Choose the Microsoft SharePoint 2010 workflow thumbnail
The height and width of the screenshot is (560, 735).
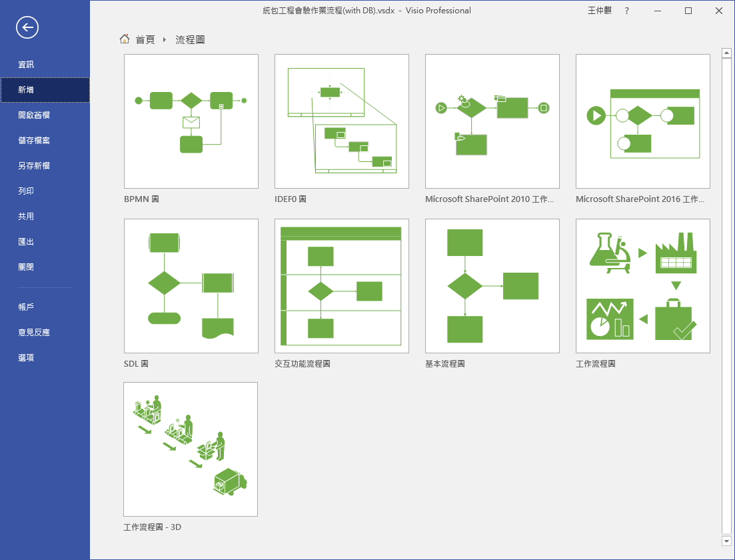tap(492, 121)
